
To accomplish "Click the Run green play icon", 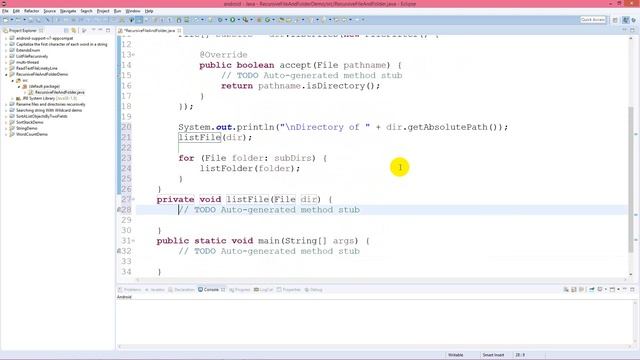I will click(x=233, y=20).
